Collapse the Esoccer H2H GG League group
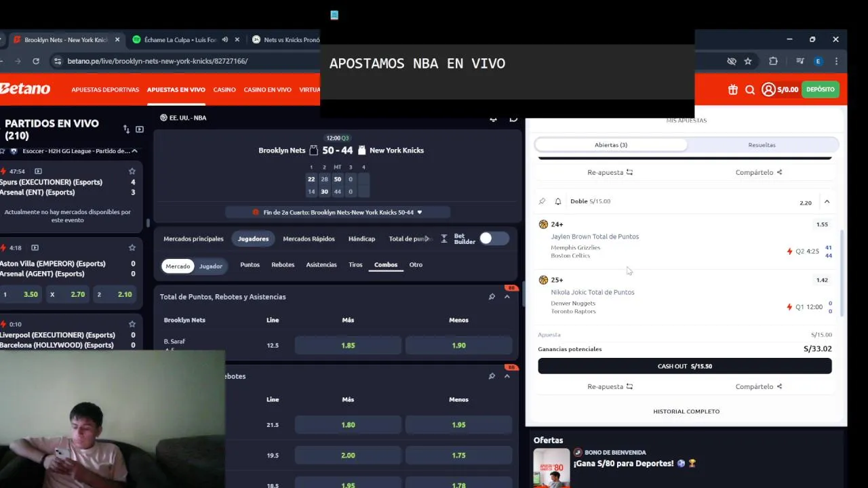The height and width of the screenshot is (488, 868). click(x=134, y=151)
